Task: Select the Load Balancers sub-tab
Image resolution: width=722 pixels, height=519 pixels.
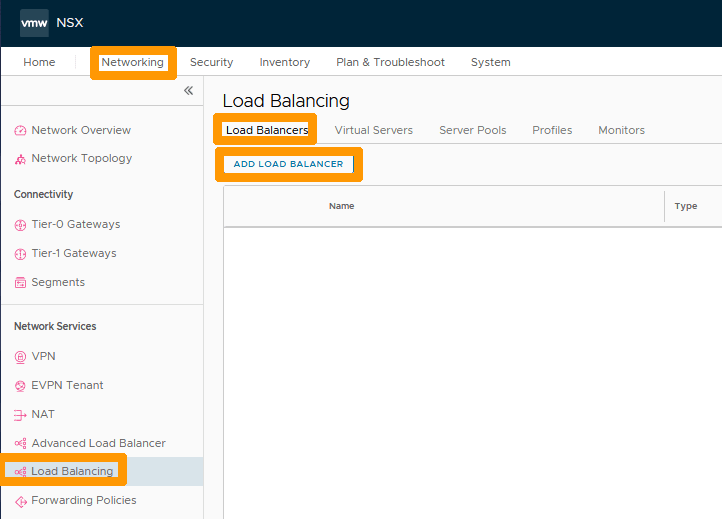Action: coord(267,130)
